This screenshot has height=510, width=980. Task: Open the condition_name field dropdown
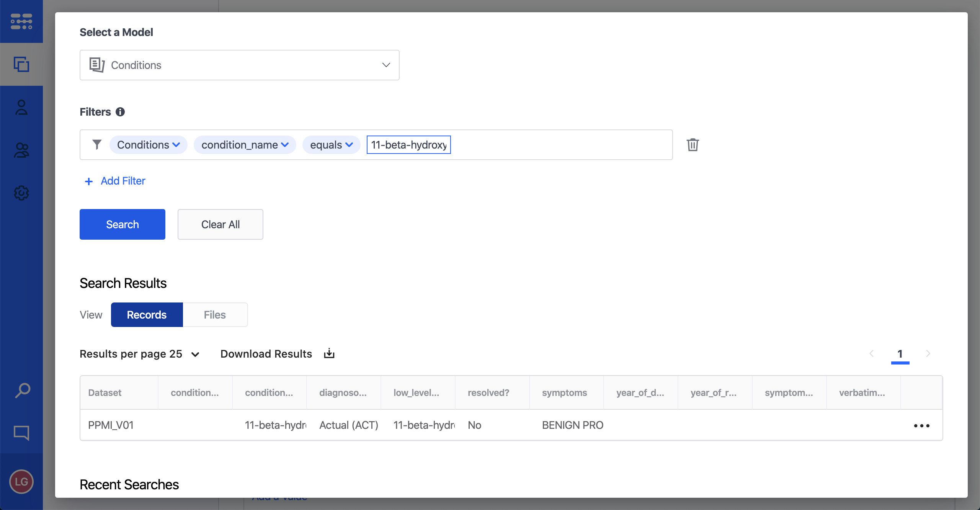point(245,145)
